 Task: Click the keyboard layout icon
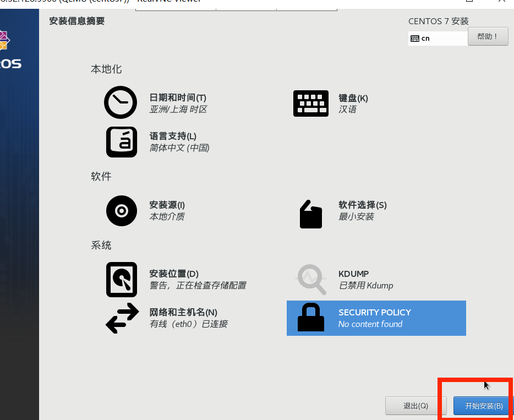[311, 103]
